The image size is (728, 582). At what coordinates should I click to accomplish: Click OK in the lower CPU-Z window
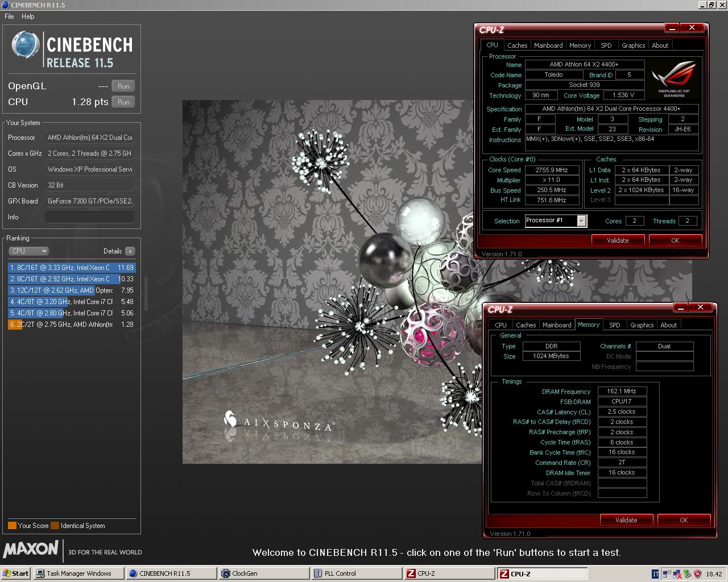(684, 520)
